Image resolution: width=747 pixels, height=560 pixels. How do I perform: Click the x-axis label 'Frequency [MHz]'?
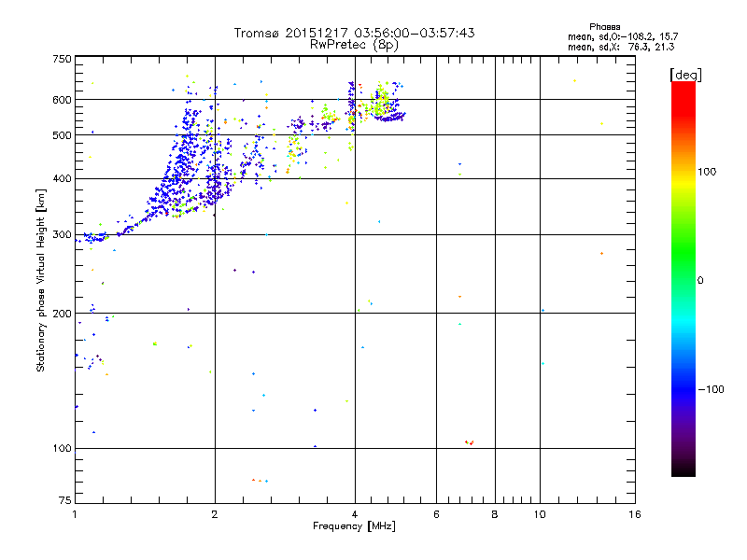(x=354, y=526)
